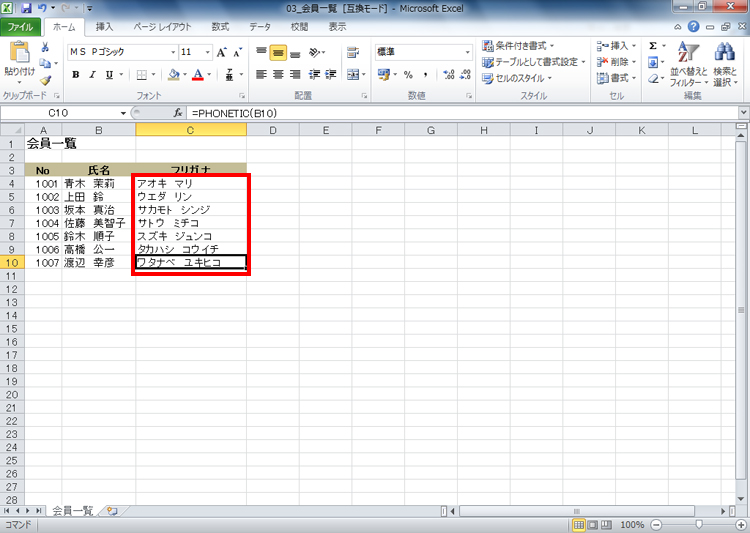
Task: Open the ファイル tab
Action: point(20,27)
